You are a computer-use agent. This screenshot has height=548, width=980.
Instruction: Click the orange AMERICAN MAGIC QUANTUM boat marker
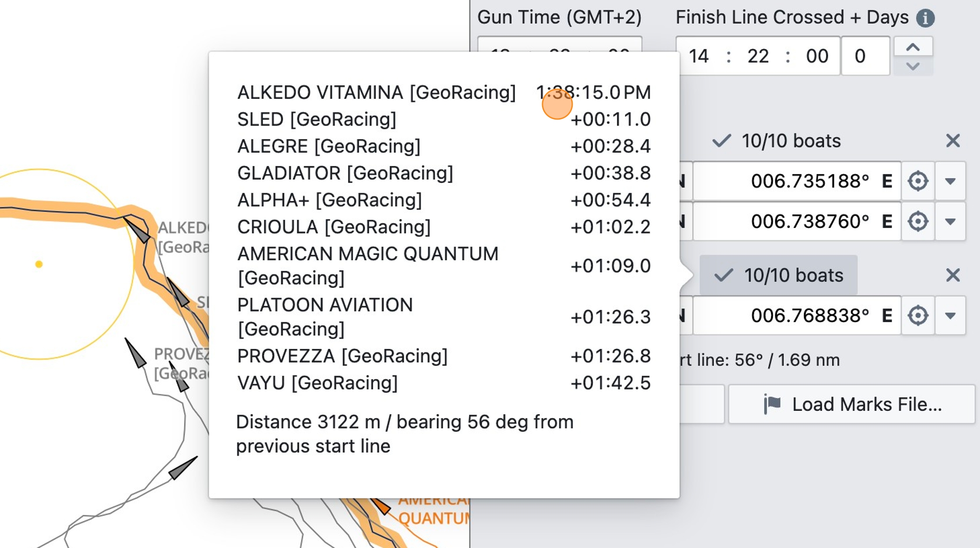click(381, 506)
